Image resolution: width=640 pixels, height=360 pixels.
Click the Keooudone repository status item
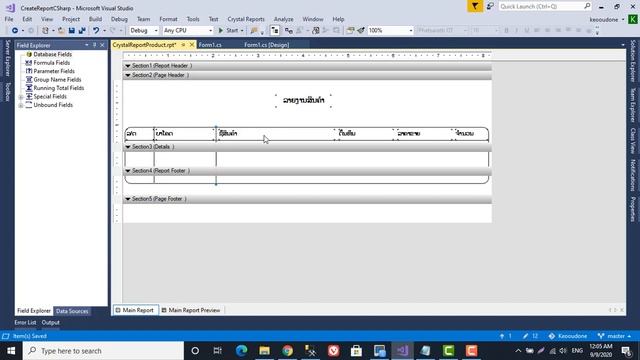pos(568,336)
